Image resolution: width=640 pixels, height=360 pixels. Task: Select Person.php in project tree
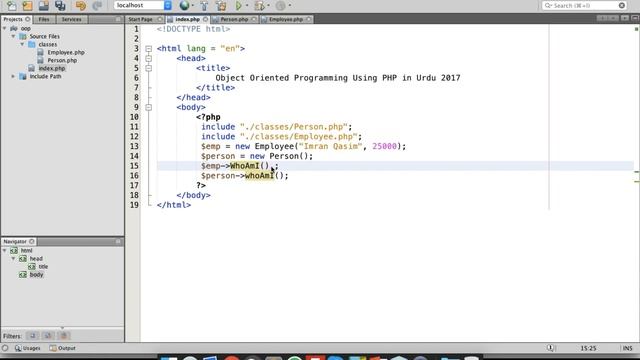pyautogui.click(x=62, y=60)
